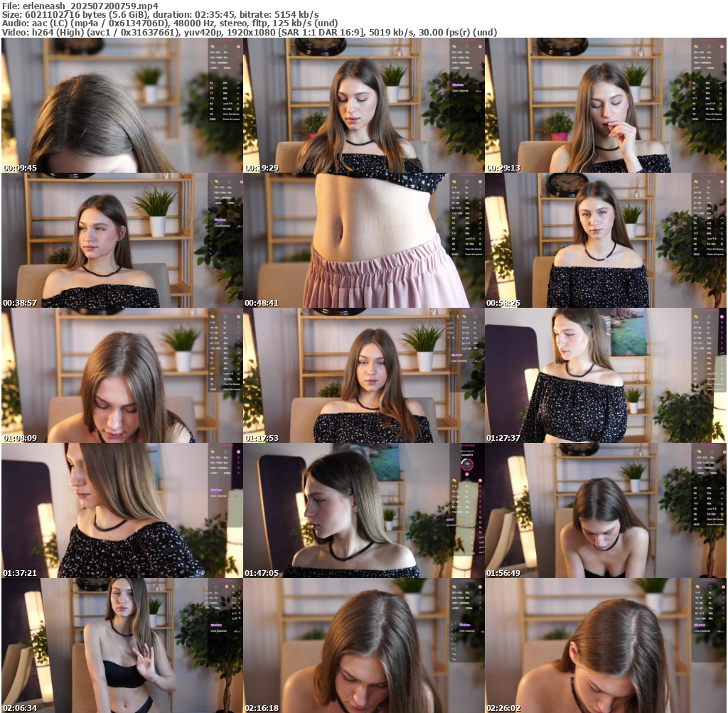
Task: Click the Audio line with aac (LC) details
Action: tap(169, 23)
